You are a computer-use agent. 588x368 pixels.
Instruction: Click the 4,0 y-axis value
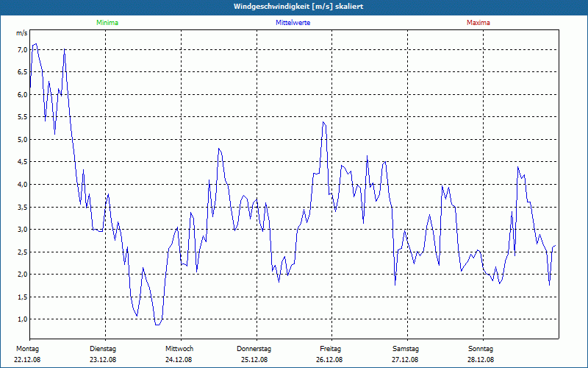coord(23,185)
